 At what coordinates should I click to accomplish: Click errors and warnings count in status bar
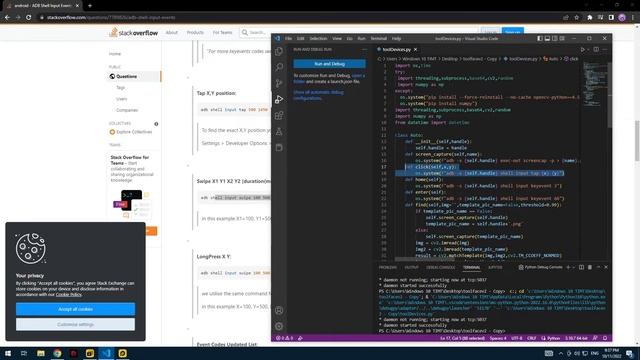point(284,338)
